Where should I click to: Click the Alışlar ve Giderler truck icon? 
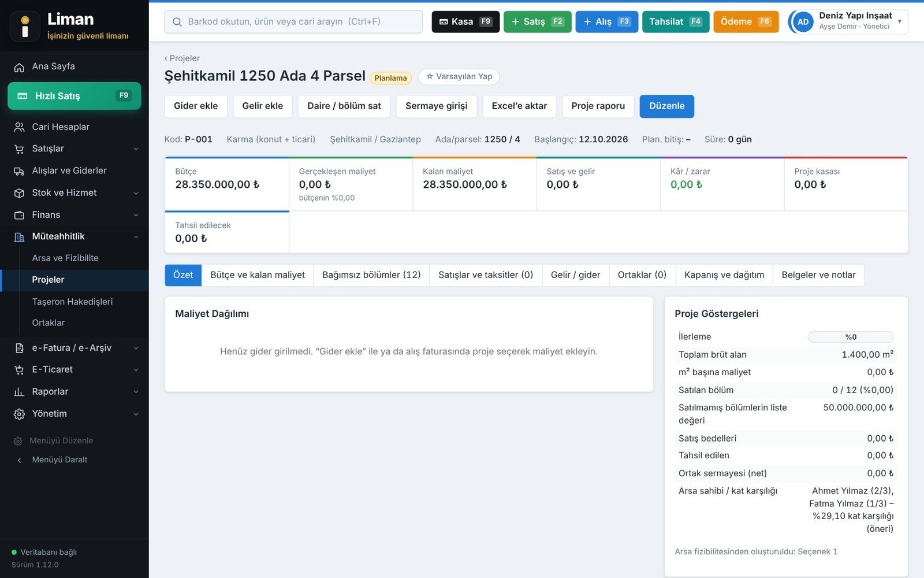19,171
